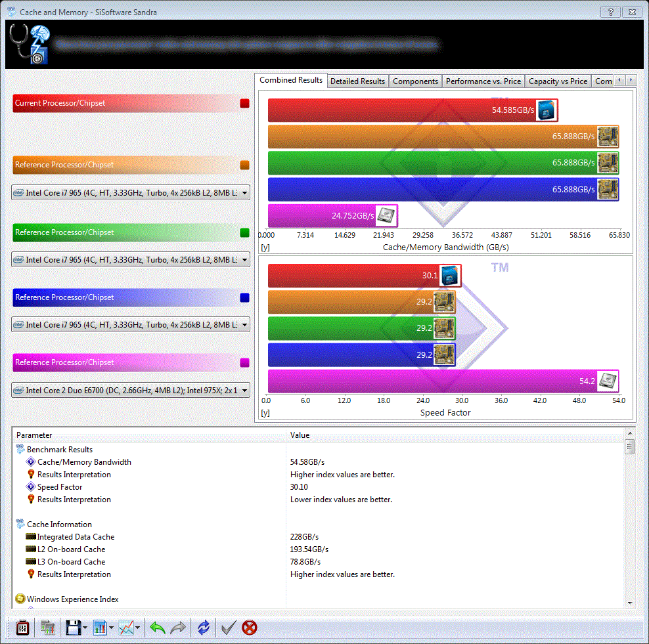The image size is (649, 644).
Task: Open the Core 2 Duo E6700 dropdown
Action: click(x=131, y=391)
